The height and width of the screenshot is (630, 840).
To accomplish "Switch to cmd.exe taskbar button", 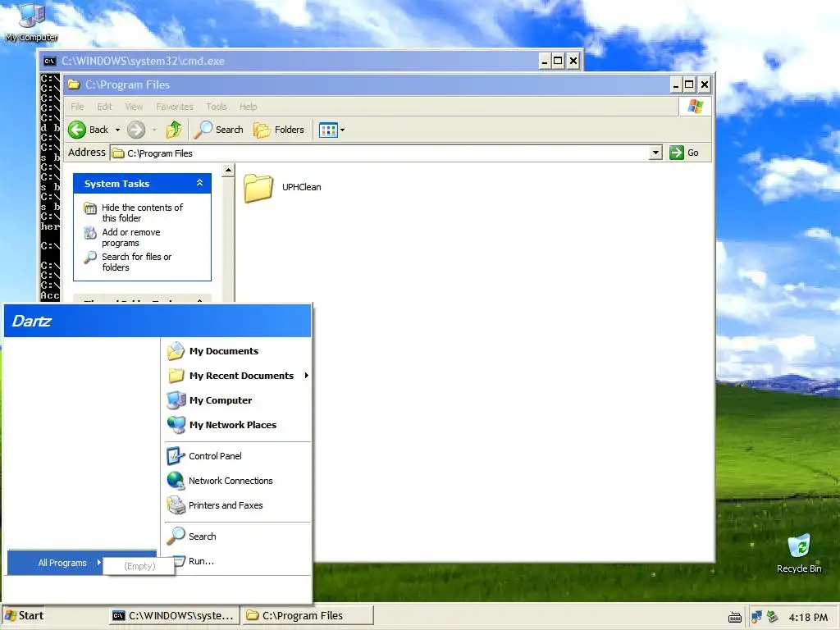I will tap(172, 616).
